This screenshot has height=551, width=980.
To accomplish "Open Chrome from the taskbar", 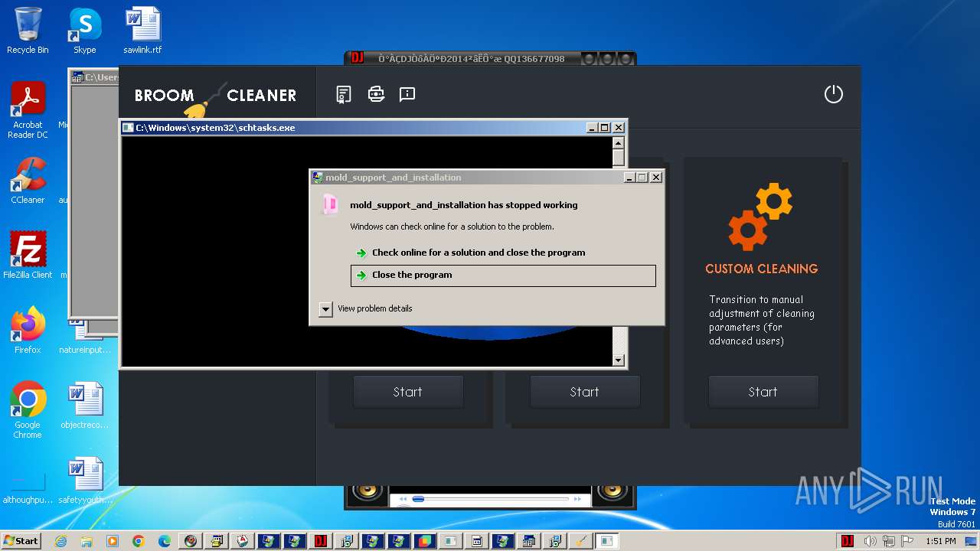I will click(x=139, y=541).
